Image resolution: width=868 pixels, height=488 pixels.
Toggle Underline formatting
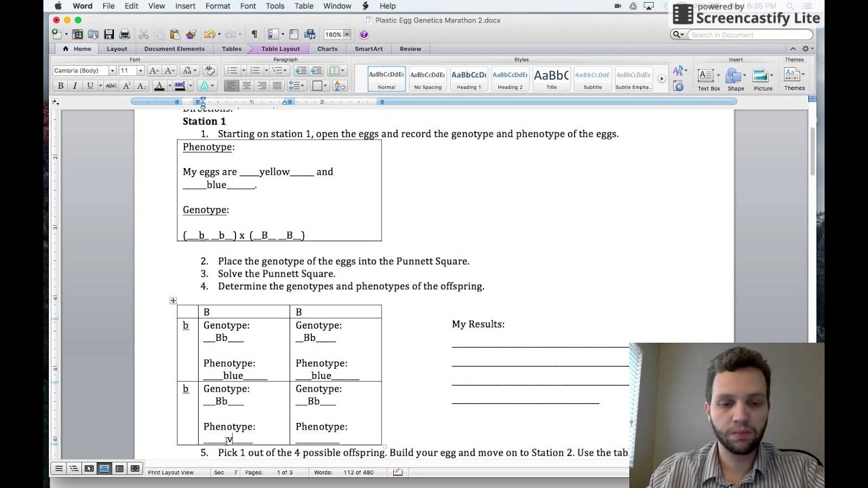point(90,86)
